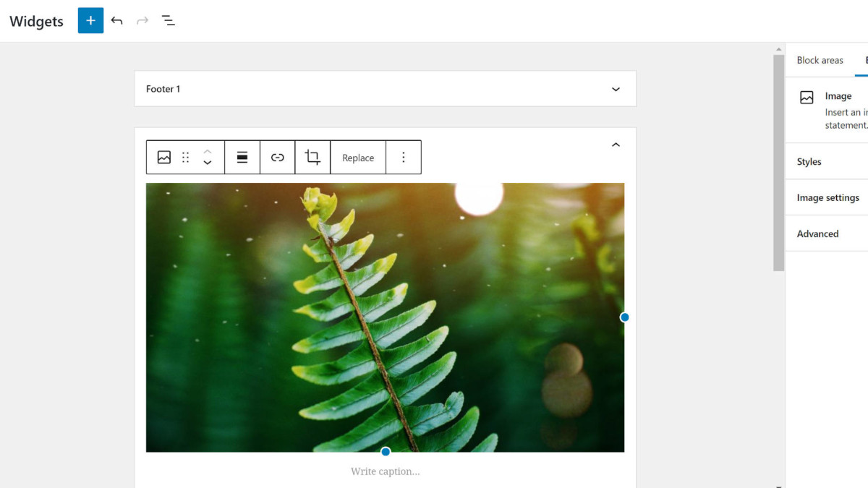Undo the last change

coord(117,20)
